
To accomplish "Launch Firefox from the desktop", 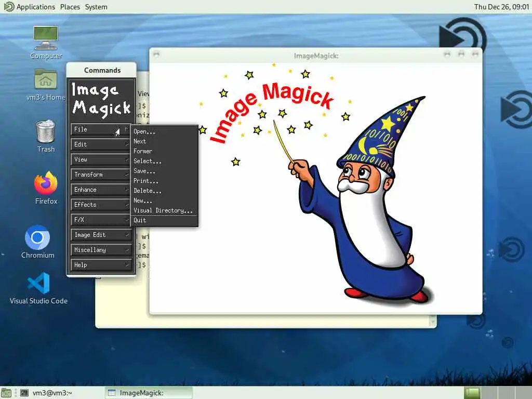I will click(x=46, y=188).
